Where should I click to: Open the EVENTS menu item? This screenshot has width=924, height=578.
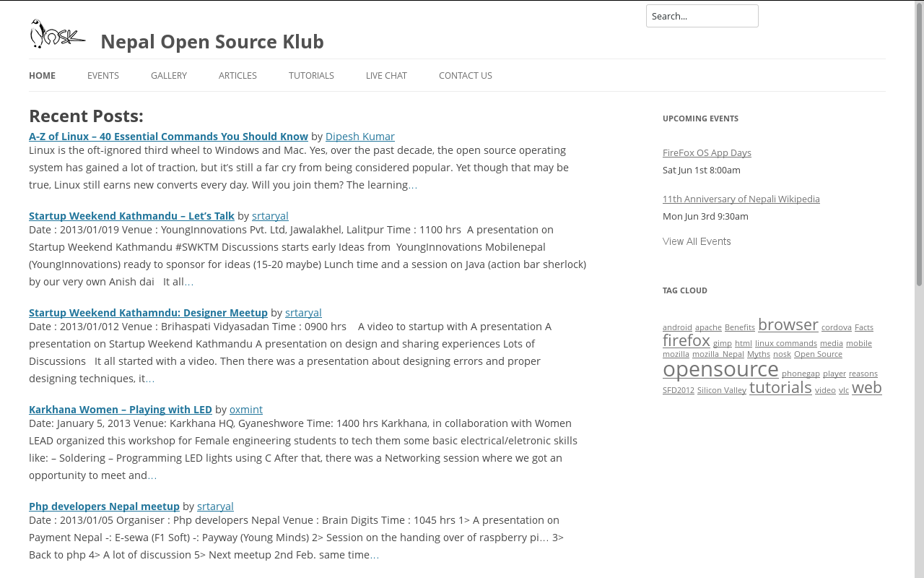pyautogui.click(x=103, y=75)
